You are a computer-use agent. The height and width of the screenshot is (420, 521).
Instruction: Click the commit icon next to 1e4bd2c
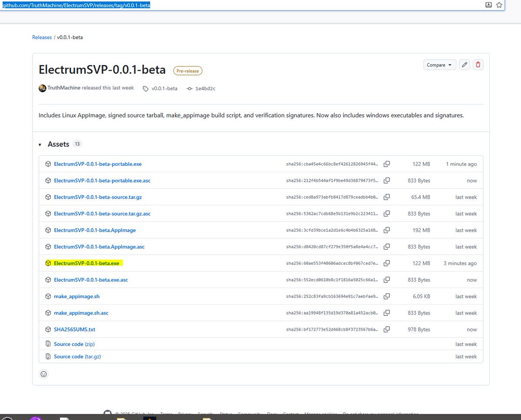[x=189, y=89]
